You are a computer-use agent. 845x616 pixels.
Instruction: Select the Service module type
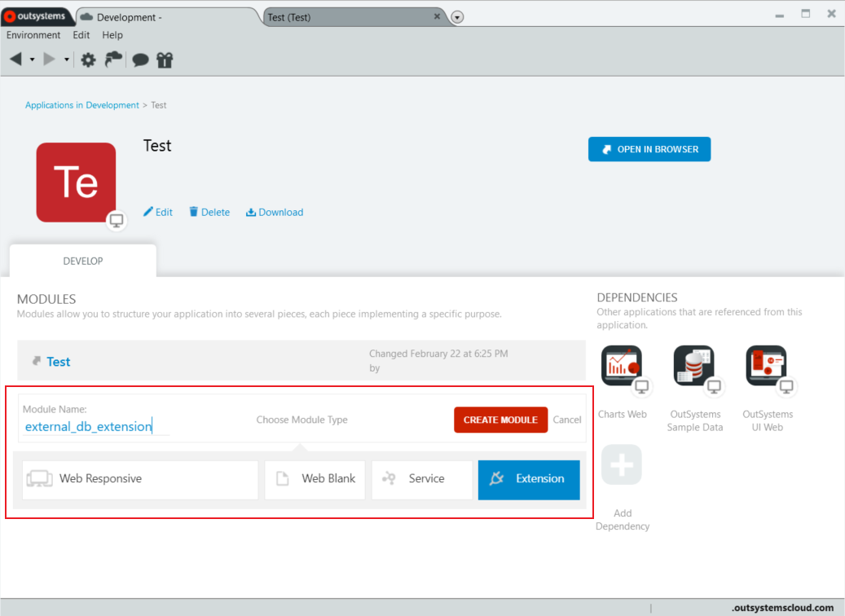point(421,480)
